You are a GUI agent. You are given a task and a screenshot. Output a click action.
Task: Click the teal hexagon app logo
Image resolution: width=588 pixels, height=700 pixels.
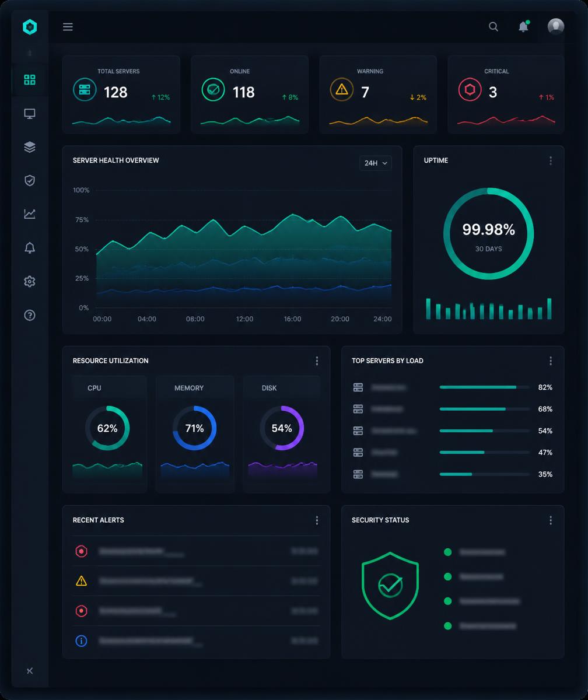pyautogui.click(x=30, y=27)
